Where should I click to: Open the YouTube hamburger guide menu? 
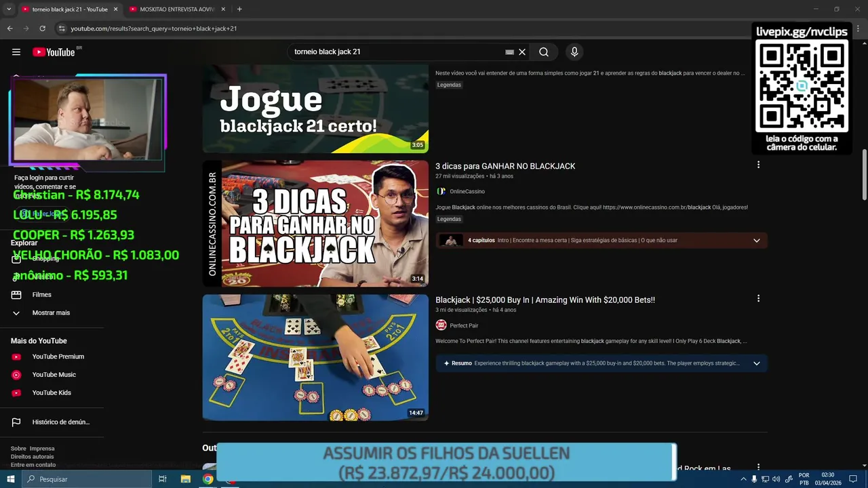click(16, 52)
